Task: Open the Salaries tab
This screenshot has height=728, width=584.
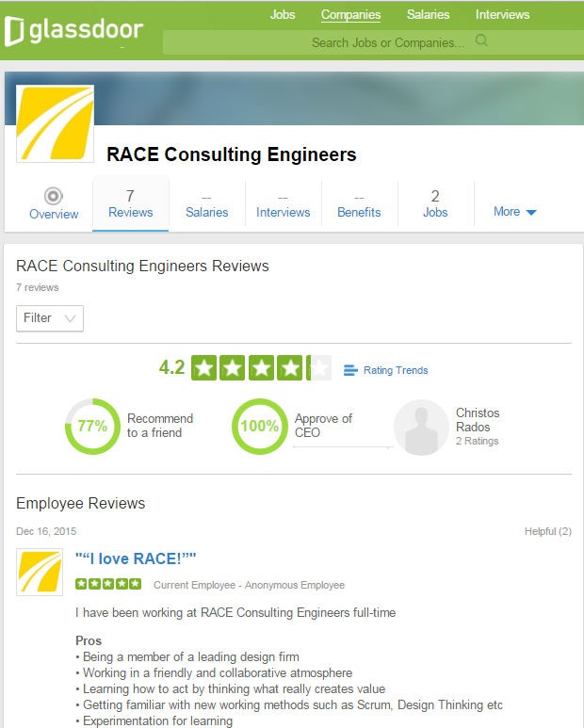Action: coord(206,204)
